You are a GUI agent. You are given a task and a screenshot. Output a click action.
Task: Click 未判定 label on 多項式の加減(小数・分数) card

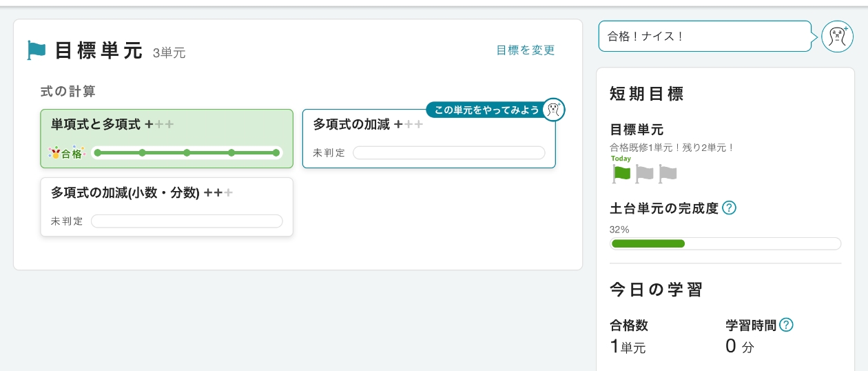pos(67,221)
